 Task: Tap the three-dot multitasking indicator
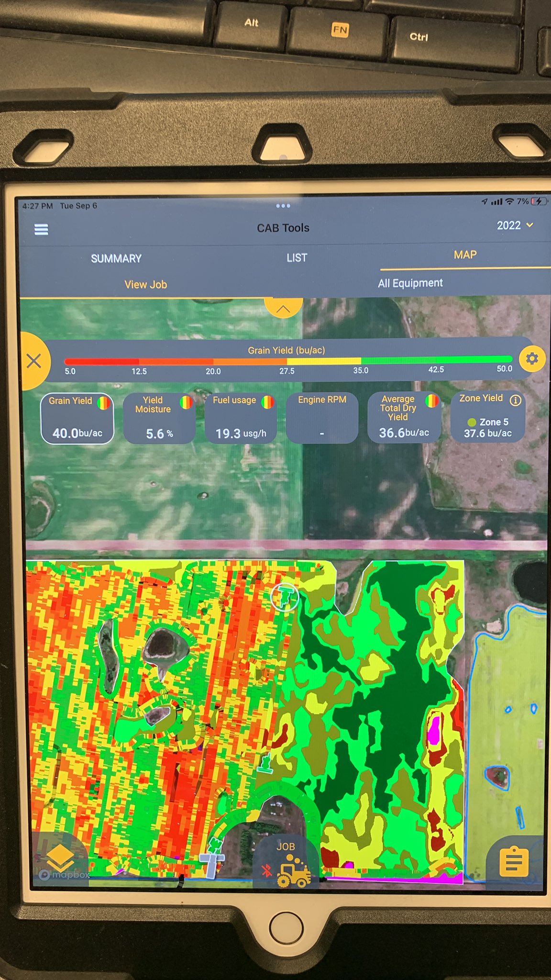coord(283,206)
